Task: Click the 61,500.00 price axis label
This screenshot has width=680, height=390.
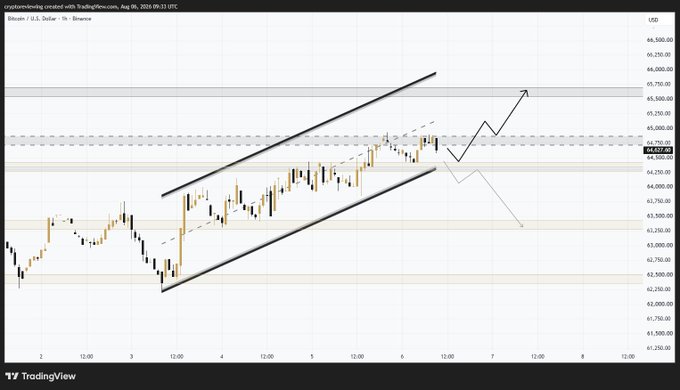Action: [x=660, y=333]
